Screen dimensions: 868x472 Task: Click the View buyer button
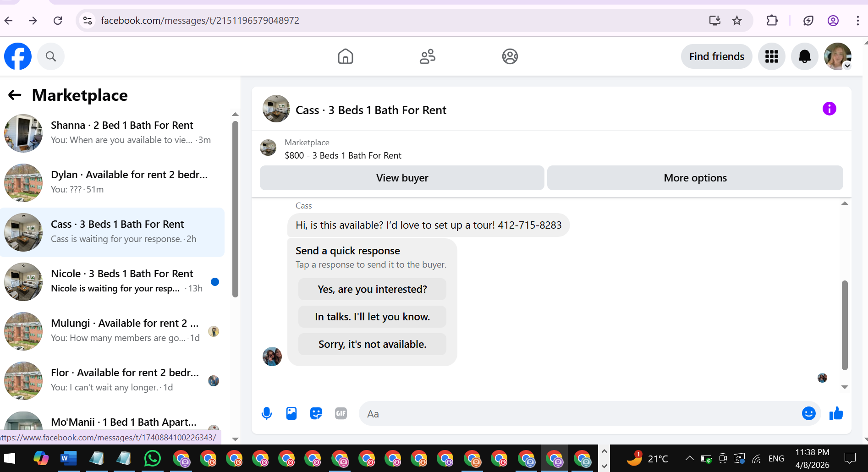tap(402, 178)
